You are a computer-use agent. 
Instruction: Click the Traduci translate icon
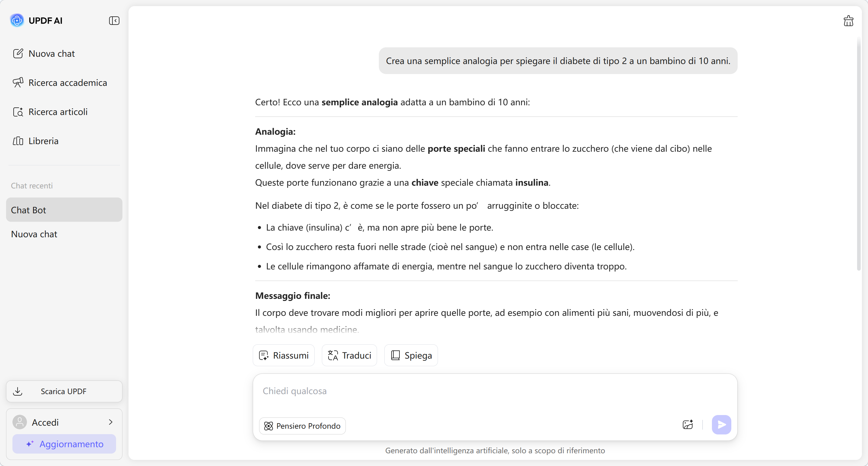coord(333,355)
